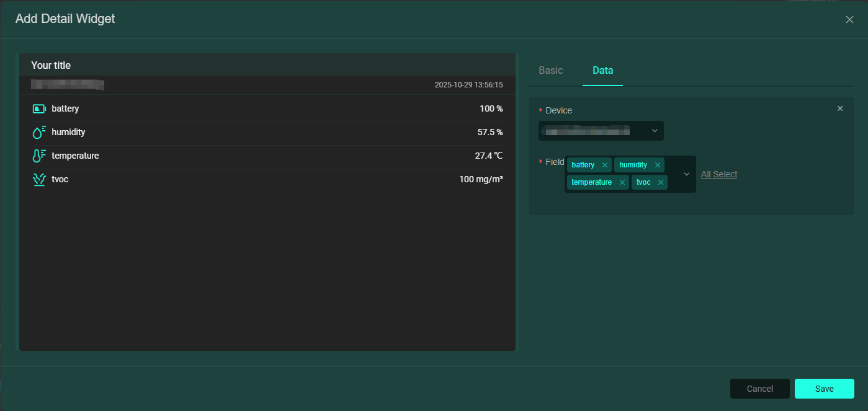Remove the temperature field tag
The height and width of the screenshot is (411, 868).
(622, 183)
